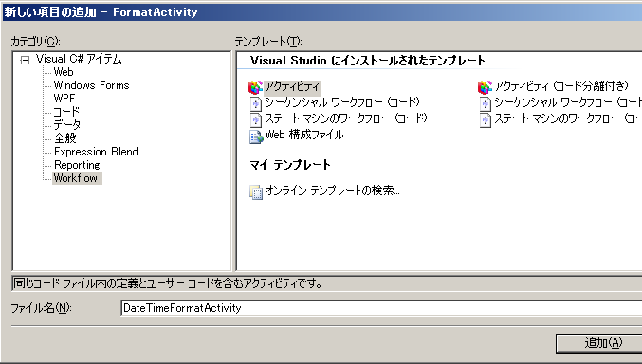Click the ファイル名(N): label

[41, 308]
